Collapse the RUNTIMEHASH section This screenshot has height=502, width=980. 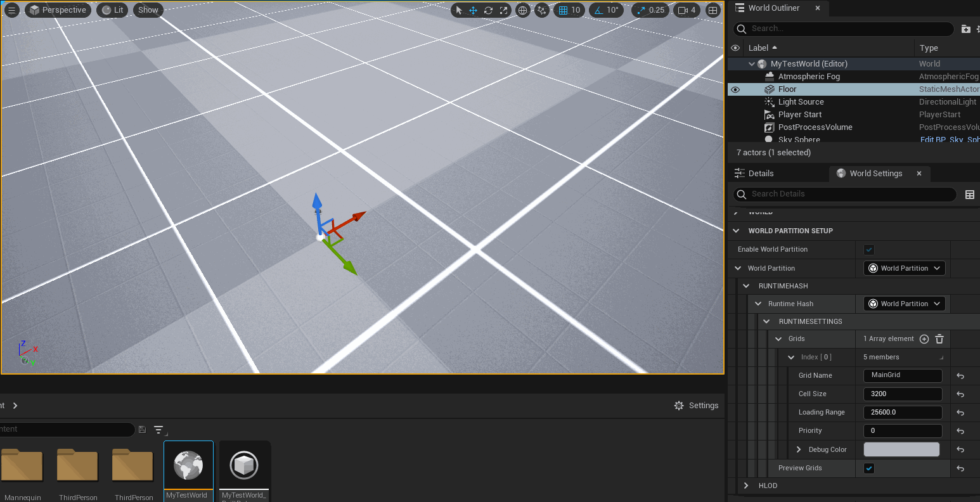(747, 286)
